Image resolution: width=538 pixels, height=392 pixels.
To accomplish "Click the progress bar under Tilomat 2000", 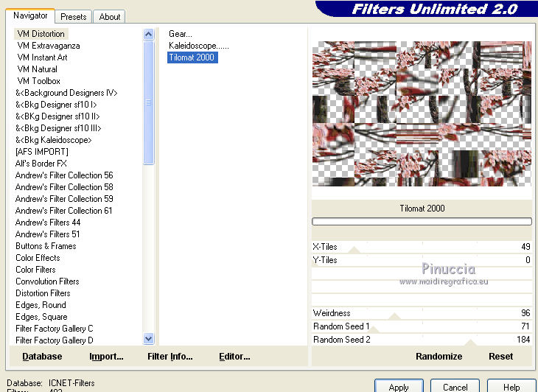I will (x=422, y=222).
